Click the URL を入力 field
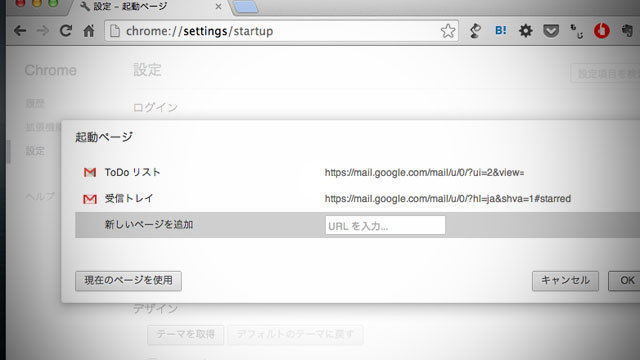This screenshot has width=640, height=360. [385, 225]
